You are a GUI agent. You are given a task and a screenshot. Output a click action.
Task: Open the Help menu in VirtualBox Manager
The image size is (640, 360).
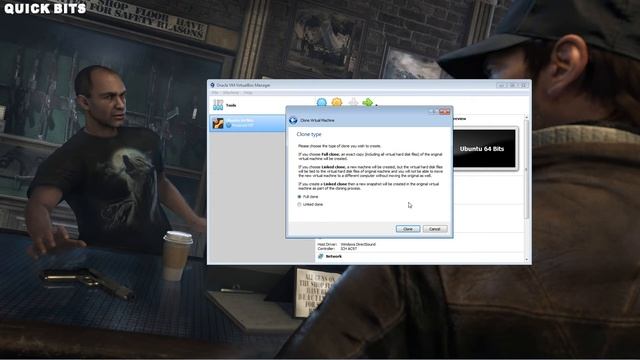248,93
